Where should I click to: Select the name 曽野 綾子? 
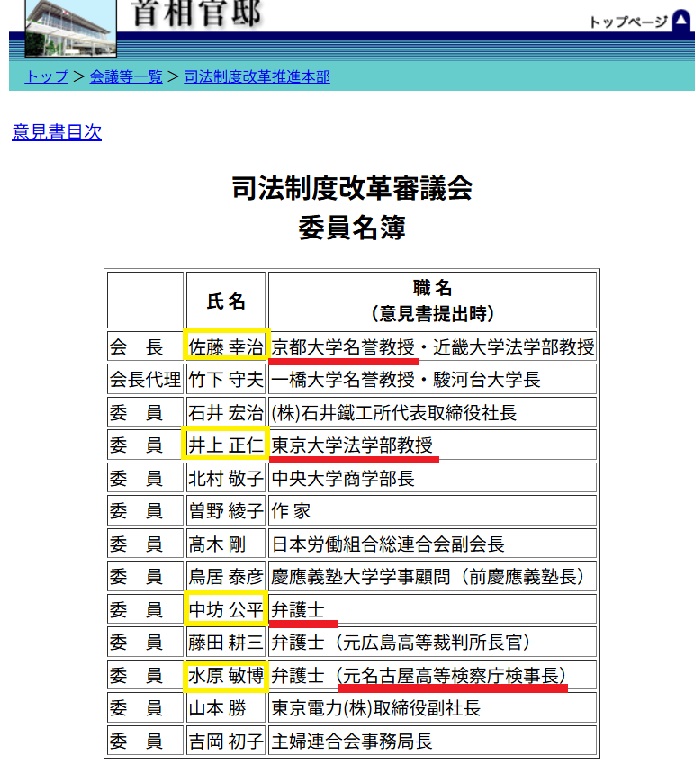pos(226,510)
